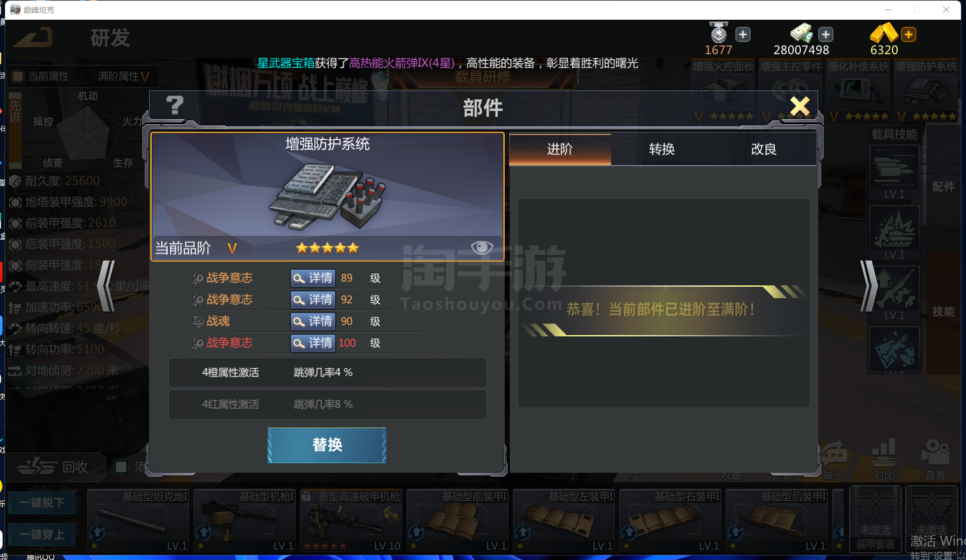Open 详情 for the 战魂 attribute
The width and height of the screenshot is (966, 560).
click(x=312, y=321)
